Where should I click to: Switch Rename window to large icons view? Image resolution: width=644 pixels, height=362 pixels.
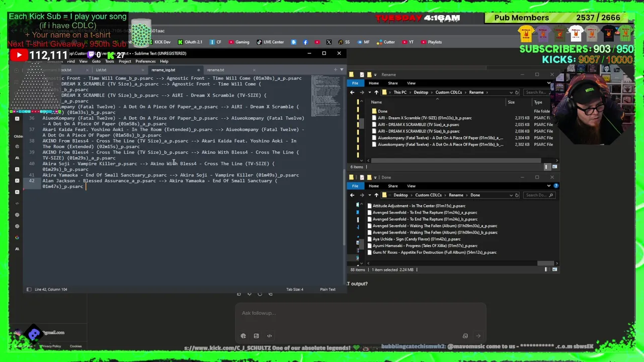(554, 167)
